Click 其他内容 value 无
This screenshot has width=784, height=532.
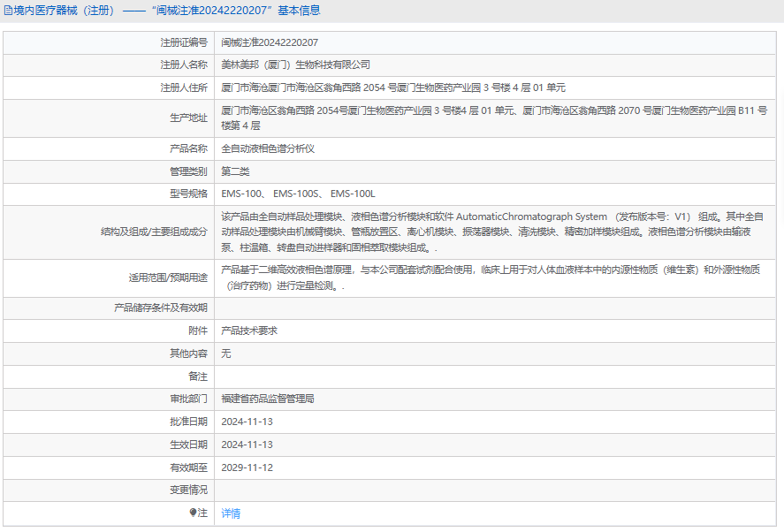(226, 353)
